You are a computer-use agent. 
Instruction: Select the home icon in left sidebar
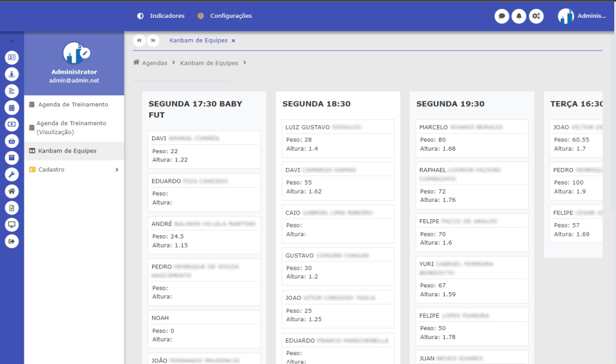[x=12, y=191]
